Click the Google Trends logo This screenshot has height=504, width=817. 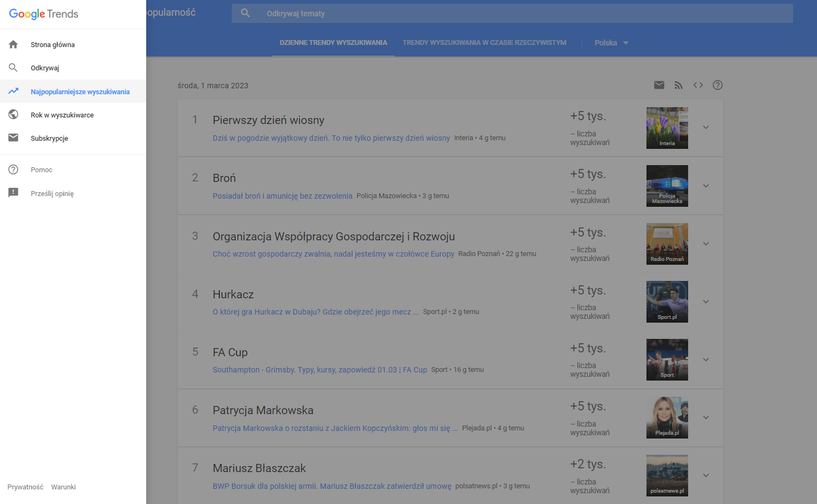click(43, 14)
